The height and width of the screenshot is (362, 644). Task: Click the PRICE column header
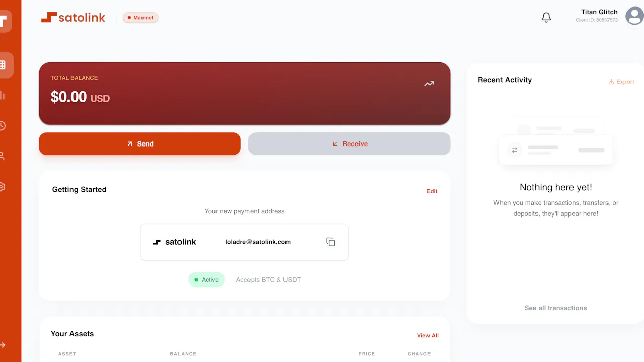pyautogui.click(x=367, y=354)
